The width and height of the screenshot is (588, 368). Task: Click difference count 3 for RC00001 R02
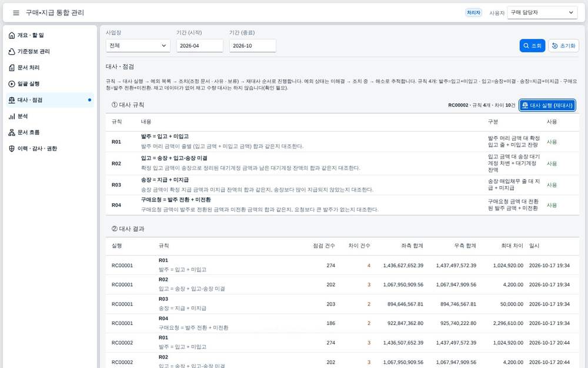[369, 284]
